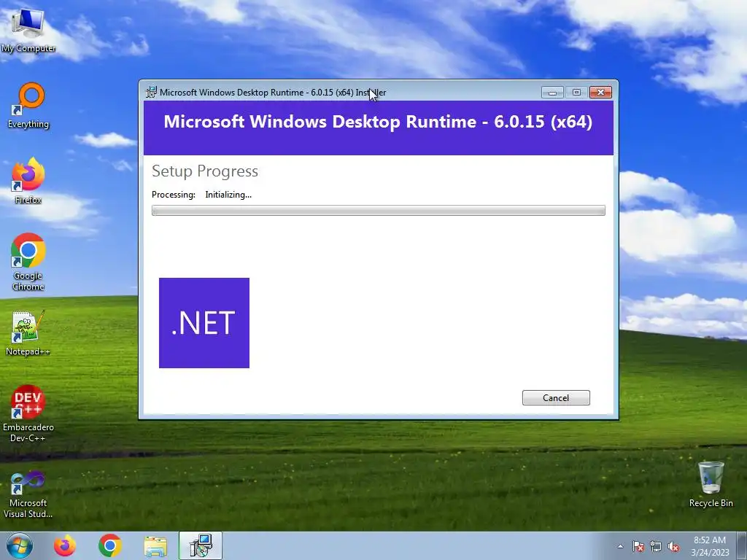Click the muted volume tray icon
The height and width of the screenshot is (560, 747).
pyautogui.click(x=673, y=546)
